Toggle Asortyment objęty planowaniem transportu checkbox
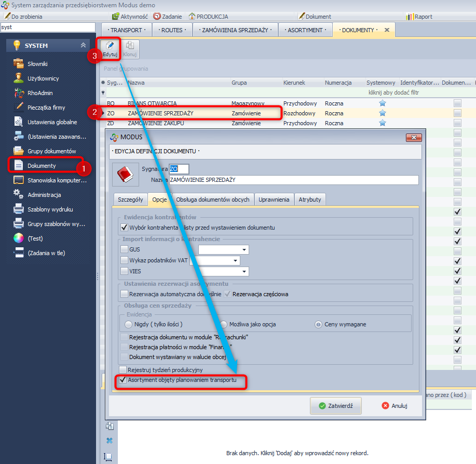The height and width of the screenshot is (464, 476). pos(123,380)
